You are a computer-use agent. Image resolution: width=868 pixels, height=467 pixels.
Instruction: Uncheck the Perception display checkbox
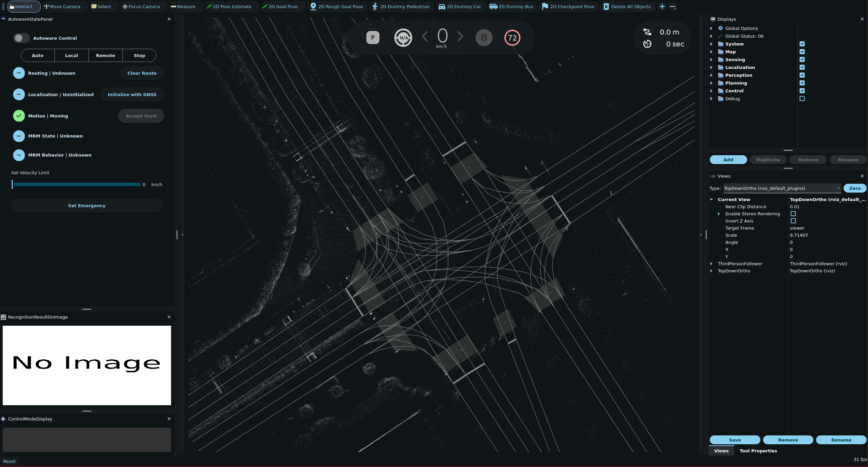coord(802,75)
